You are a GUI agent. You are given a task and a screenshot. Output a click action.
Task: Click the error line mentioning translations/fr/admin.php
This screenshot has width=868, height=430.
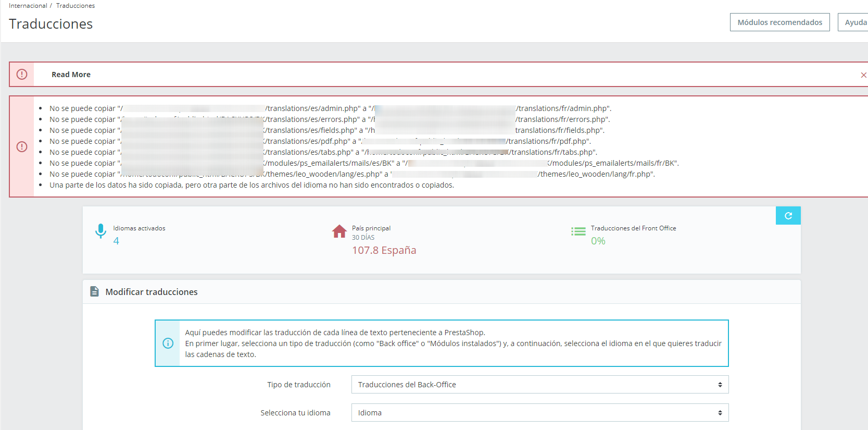tap(331, 108)
